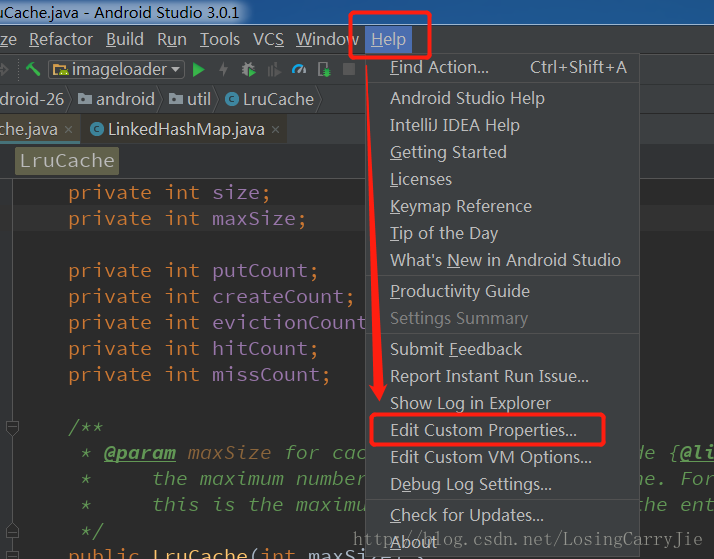This screenshot has height=559, width=714.
Task: Switch to the LinkedHashMap.java tab
Action: click(186, 129)
